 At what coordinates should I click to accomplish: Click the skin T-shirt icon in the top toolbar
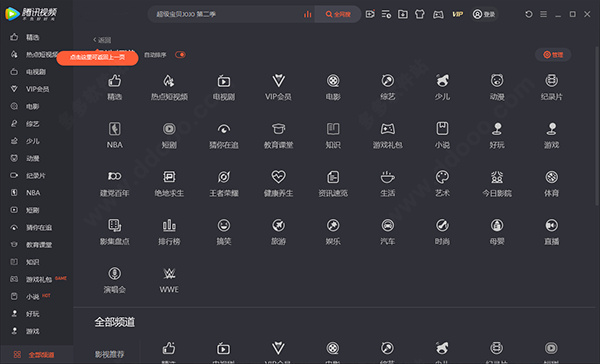(420, 14)
